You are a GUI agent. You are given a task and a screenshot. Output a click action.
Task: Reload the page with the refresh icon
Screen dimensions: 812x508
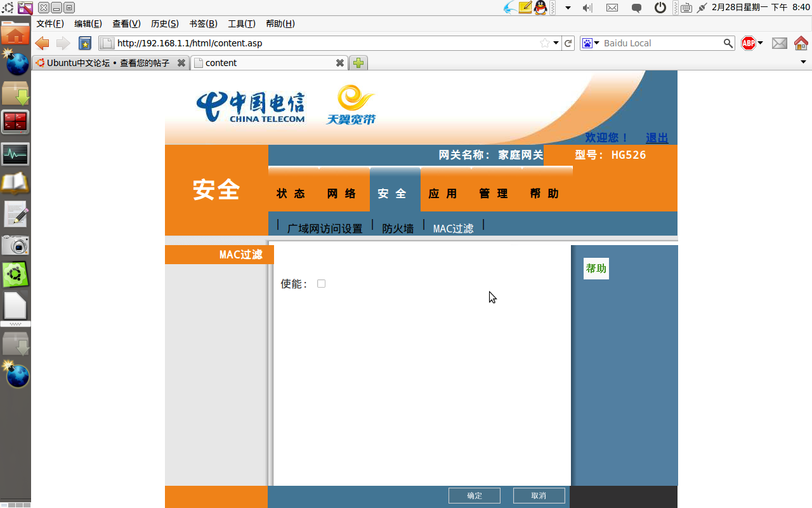click(568, 43)
